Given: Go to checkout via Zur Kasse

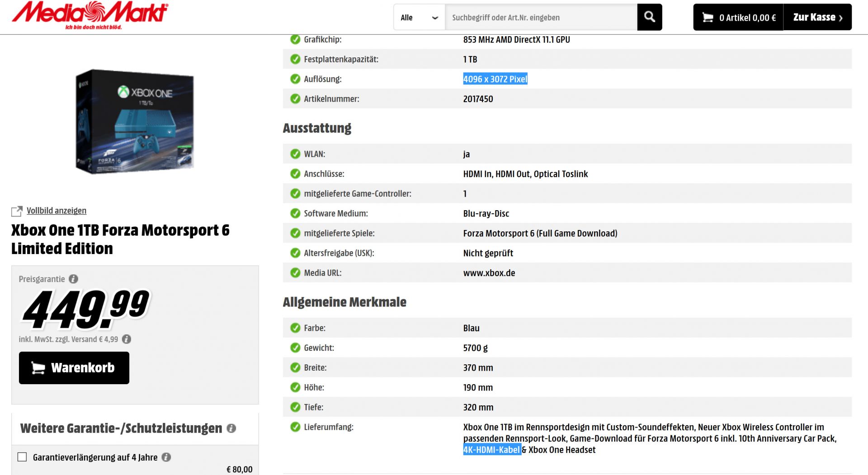Looking at the screenshot, I should point(817,18).
